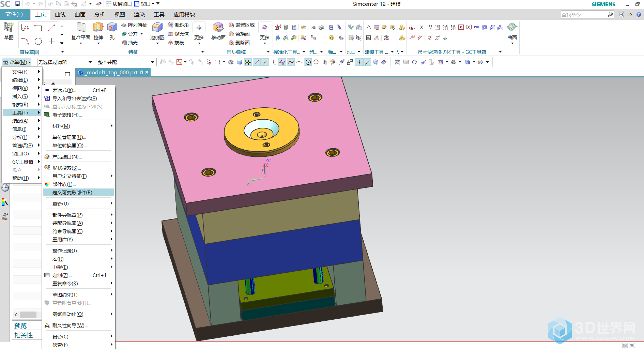Viewport: 644px width, 349px height.
Task: Toggle the Pole snap option
Action: [x=282, y=62]
